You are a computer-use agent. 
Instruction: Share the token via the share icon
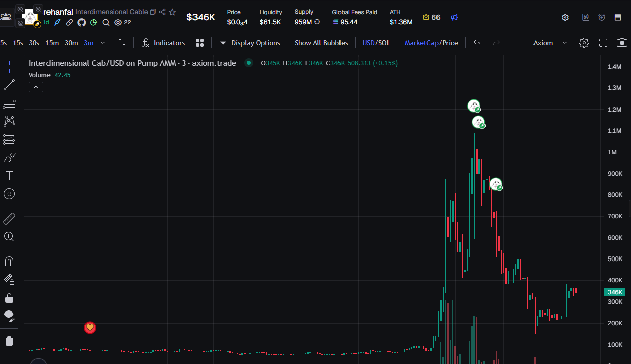162,12
